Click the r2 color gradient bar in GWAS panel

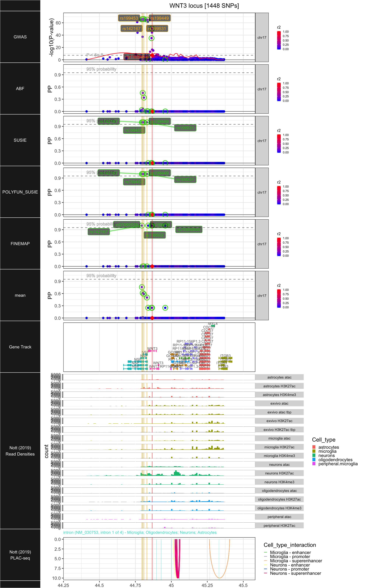pyautogui.click(x=279, y=40)
